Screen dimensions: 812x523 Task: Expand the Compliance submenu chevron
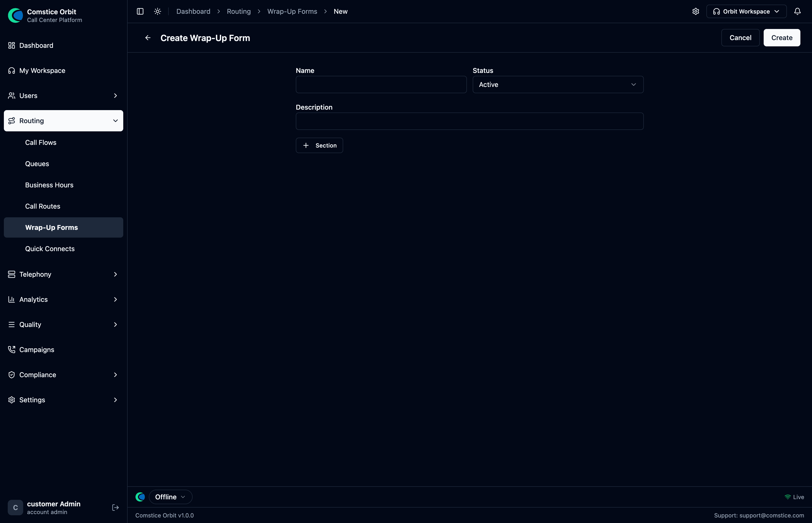115,375
